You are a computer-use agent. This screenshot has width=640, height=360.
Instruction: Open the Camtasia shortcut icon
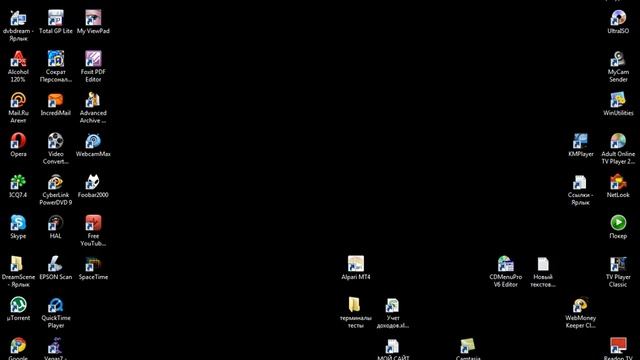(x=468, y=346)
